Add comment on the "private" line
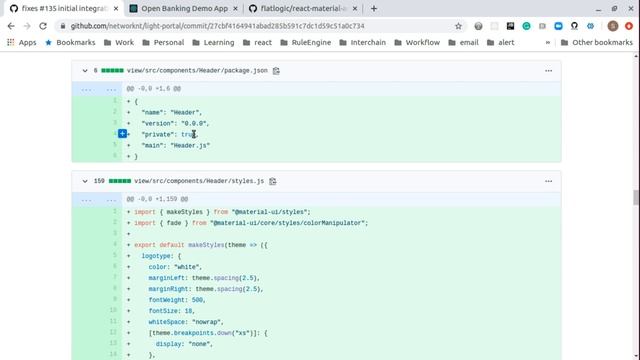Screen dimensions: 640x360 (122, 133)
